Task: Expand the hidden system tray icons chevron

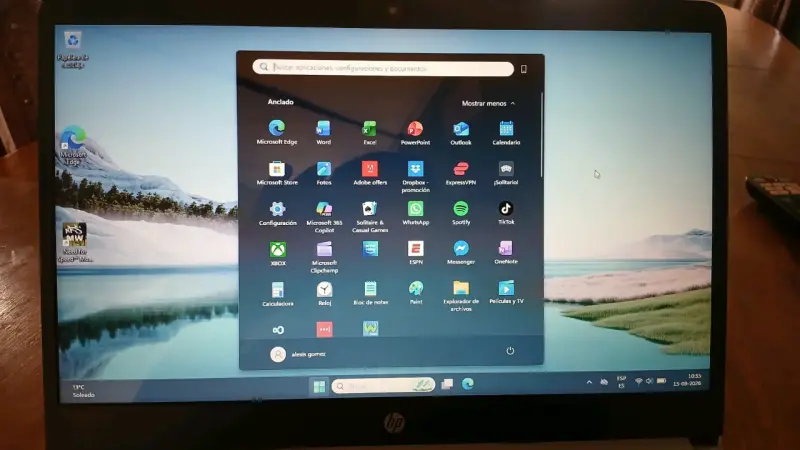Action: pyautogui.click(x=589, y=382)
